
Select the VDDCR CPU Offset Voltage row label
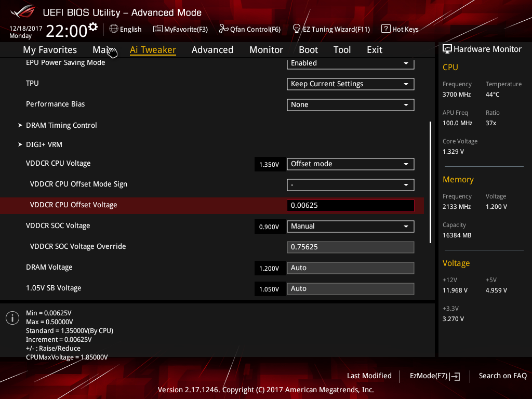[73, 205]
